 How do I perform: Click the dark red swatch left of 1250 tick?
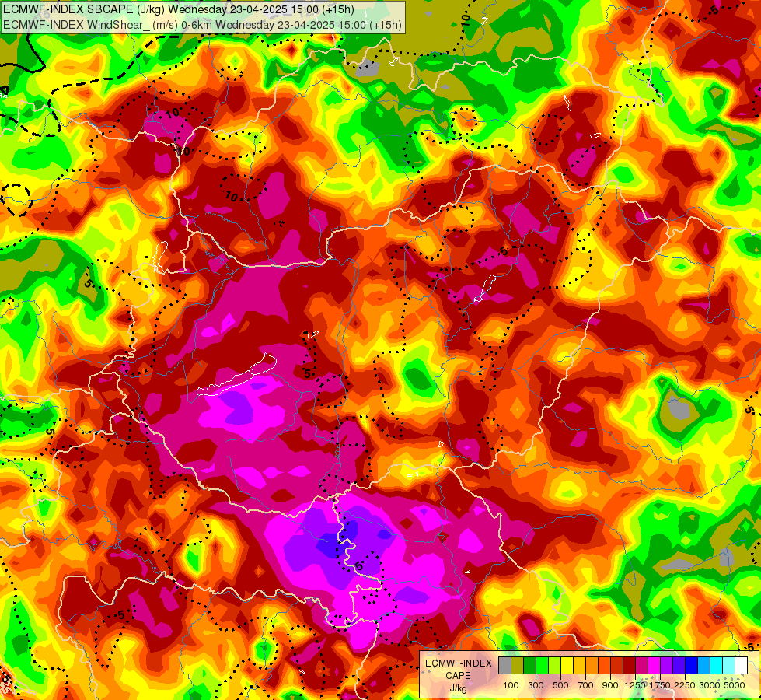(x=629, y=666)
